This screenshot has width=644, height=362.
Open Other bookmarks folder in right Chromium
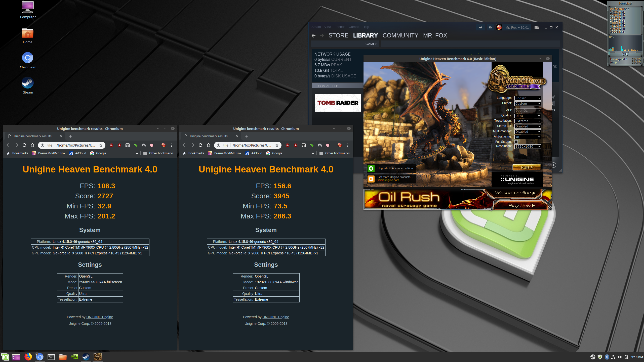(x=334, y=153)
